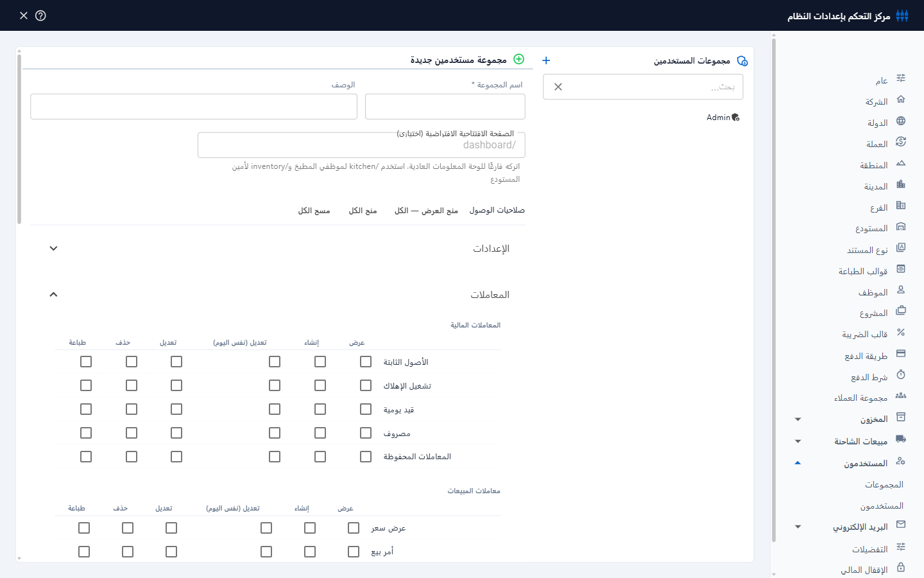
Task: Click the sidebar vertical scrollbar
Action: tap(774, 290)
